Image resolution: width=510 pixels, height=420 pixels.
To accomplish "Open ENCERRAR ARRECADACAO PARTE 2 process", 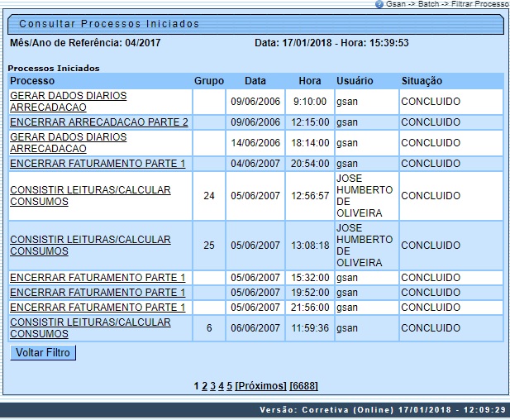I will 99,122.
